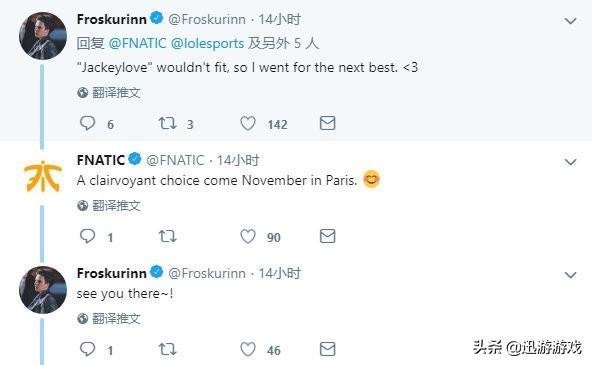592x365 pixels.
Task: Like the 'see you there' tweet
Action: 248,349
